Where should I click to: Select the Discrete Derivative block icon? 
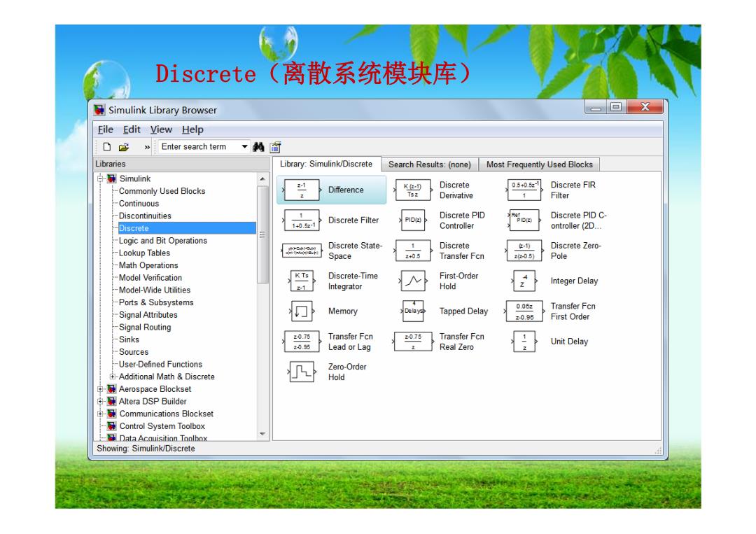point(412,190)
